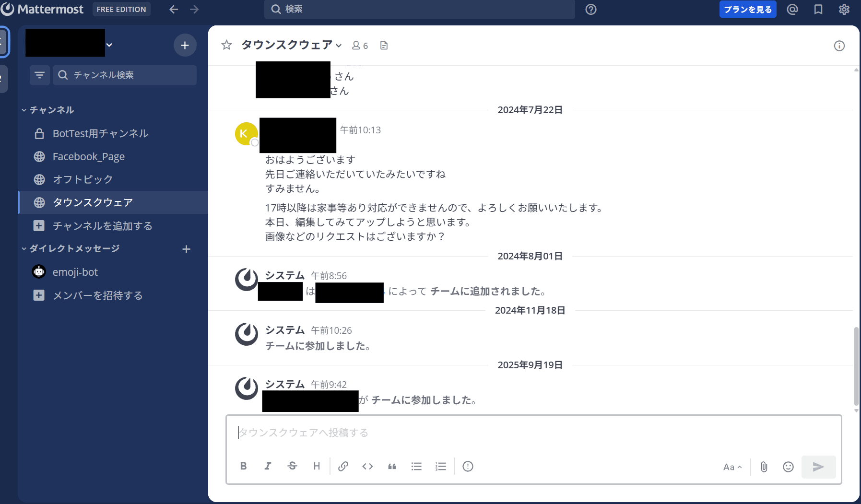
Task: Favorite the タウンスクウェア channel with the star
Action: 226,45
